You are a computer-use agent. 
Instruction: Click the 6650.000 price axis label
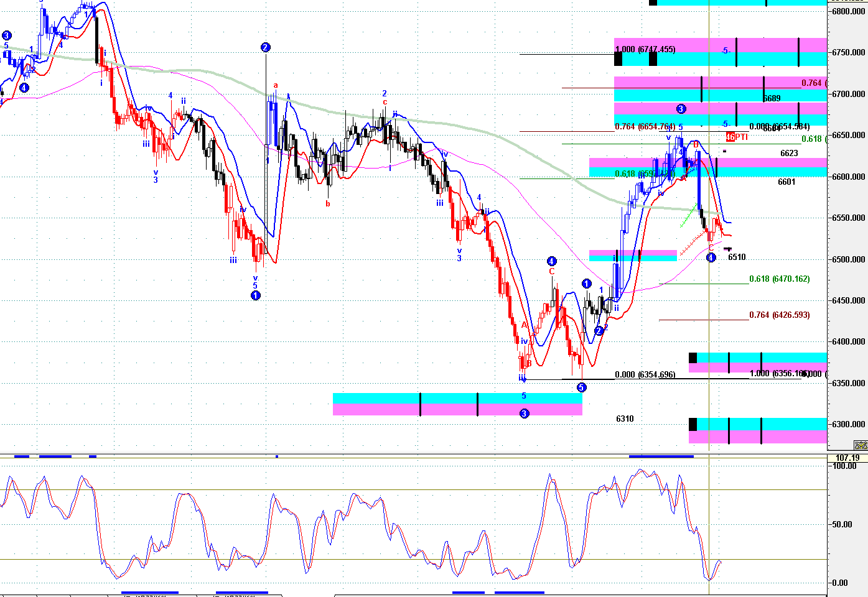click(849, 135)
